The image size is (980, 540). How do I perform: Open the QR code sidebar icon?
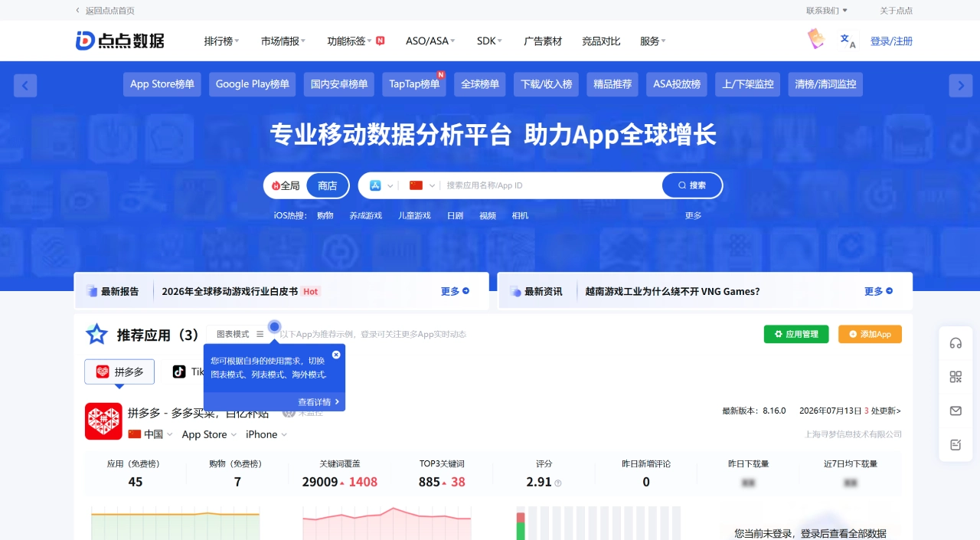[x=955, y=377]
